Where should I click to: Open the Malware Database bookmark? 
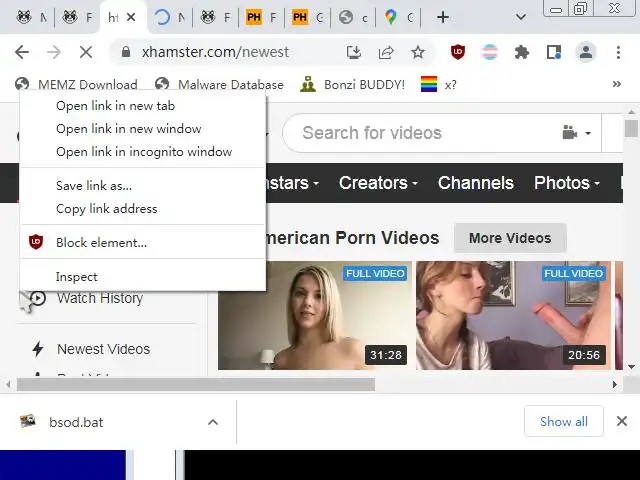click(219, 84)
